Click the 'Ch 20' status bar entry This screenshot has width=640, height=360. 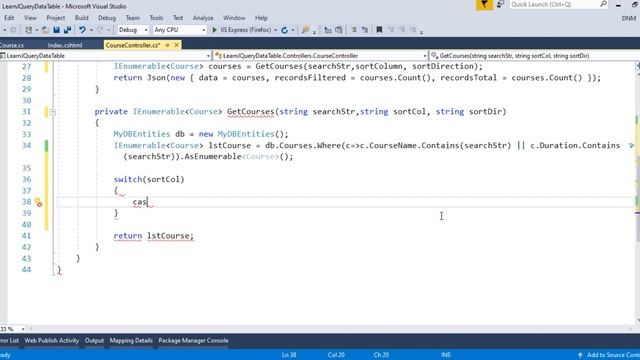tap(381, 355)
